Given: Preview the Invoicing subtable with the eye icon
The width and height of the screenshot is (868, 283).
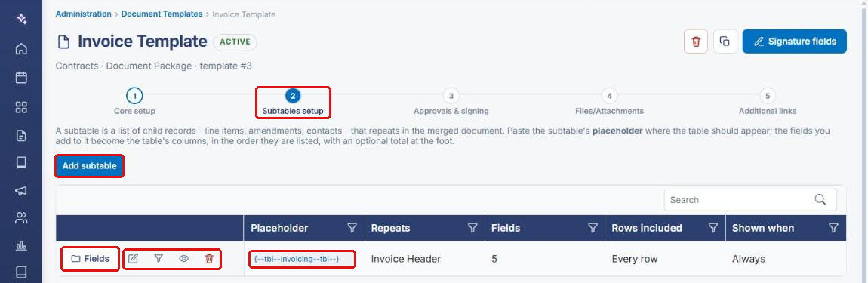Looking at the screenshot, I should pos(183,259).
